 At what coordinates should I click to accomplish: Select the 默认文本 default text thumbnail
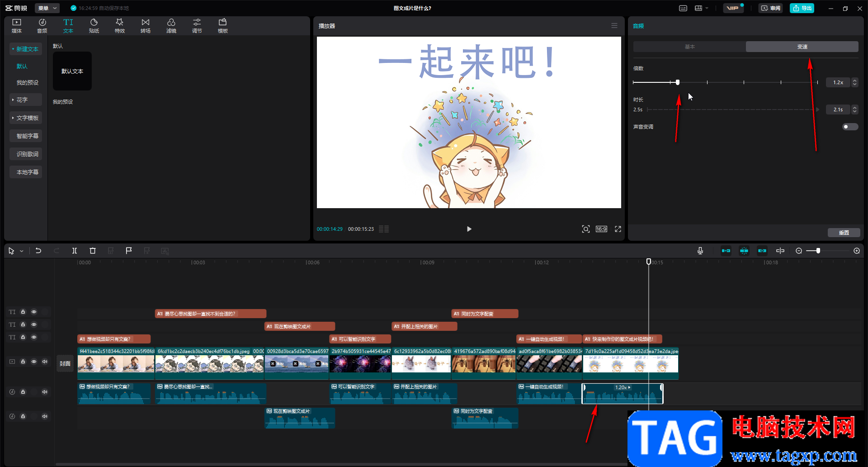pyautogui.click(x=72, y=71)
